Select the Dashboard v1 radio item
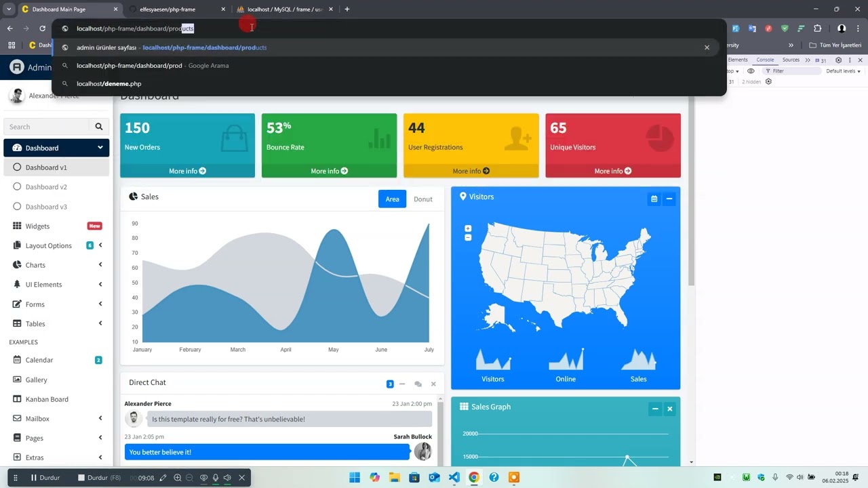Screen dimensions: 868x488 pos(56,167)
